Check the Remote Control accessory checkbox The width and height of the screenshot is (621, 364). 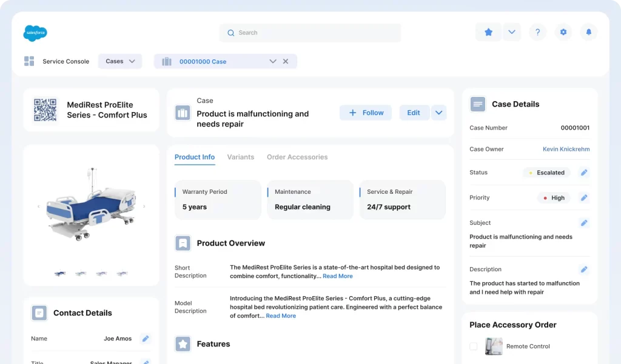pyautogui.click(x=473, y=346)
